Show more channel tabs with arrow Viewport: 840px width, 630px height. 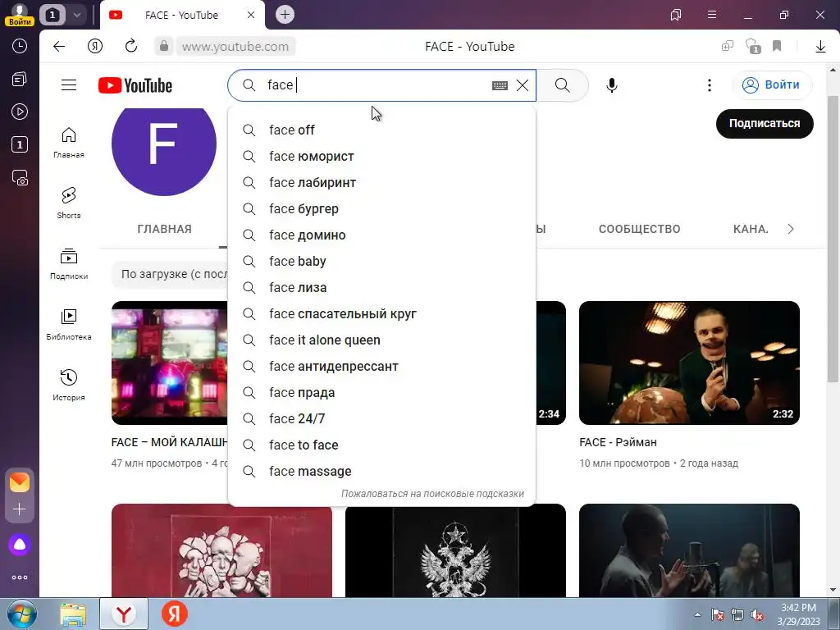pyautogui.click(x=791, y=230)
